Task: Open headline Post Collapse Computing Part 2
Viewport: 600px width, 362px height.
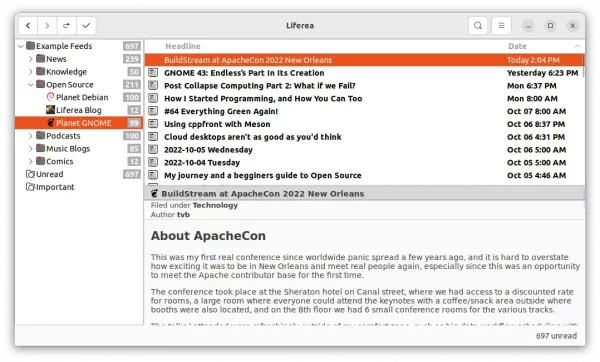Action: click(260, 86)
